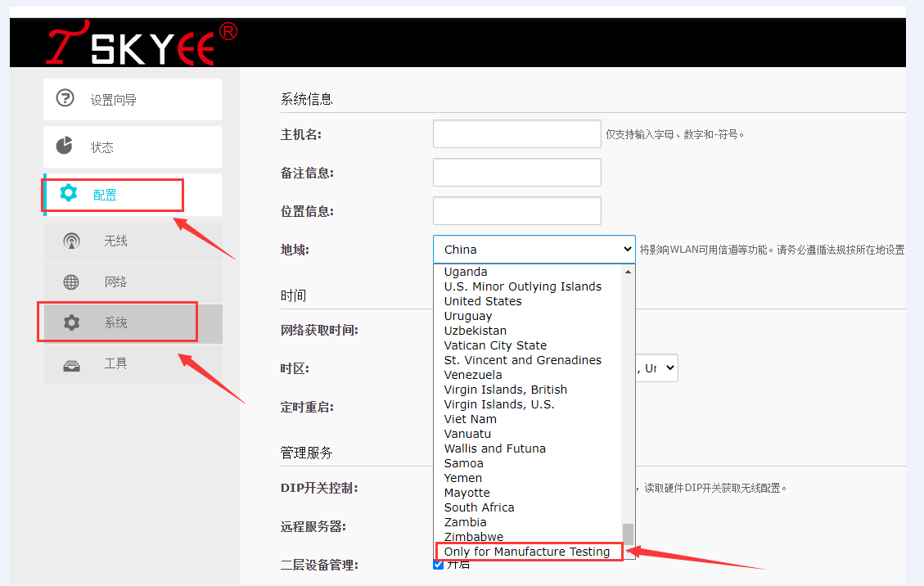This screenshot has height=586, width=924.
Task: Click the wireless antenna icon
Action: [72, 241]
